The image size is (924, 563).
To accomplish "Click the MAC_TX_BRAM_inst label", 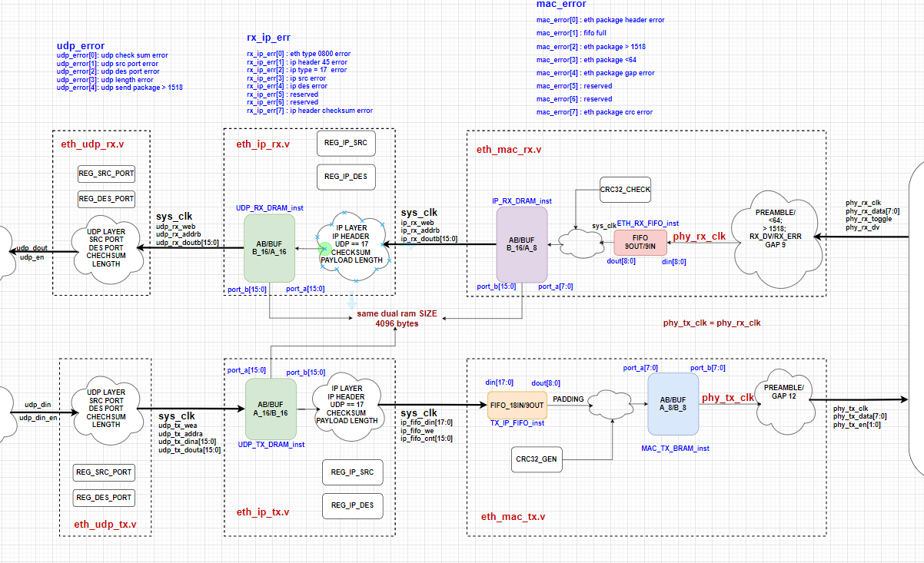I will click(675, 448).
